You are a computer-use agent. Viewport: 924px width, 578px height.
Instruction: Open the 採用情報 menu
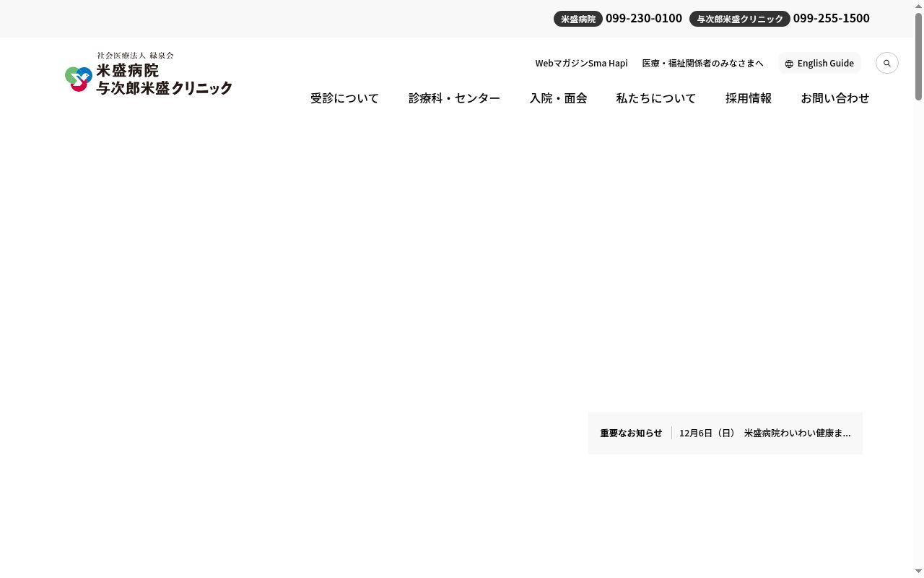(749, 98)
